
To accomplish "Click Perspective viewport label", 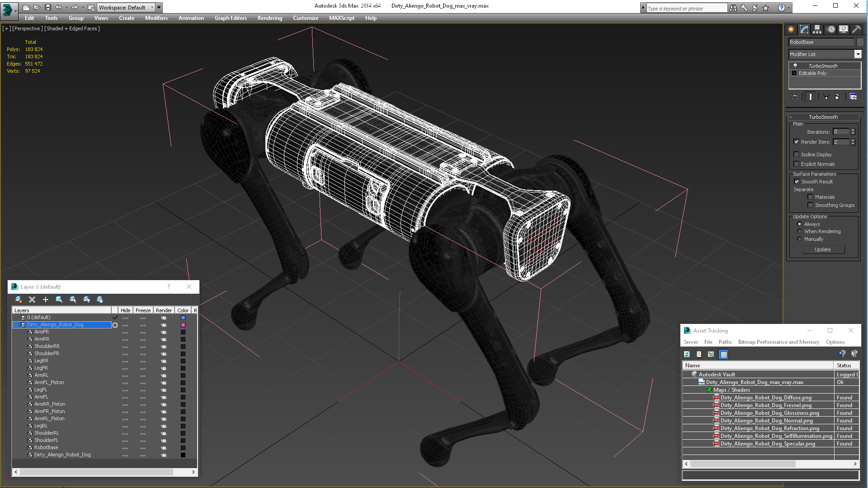I will click(28, 28).
